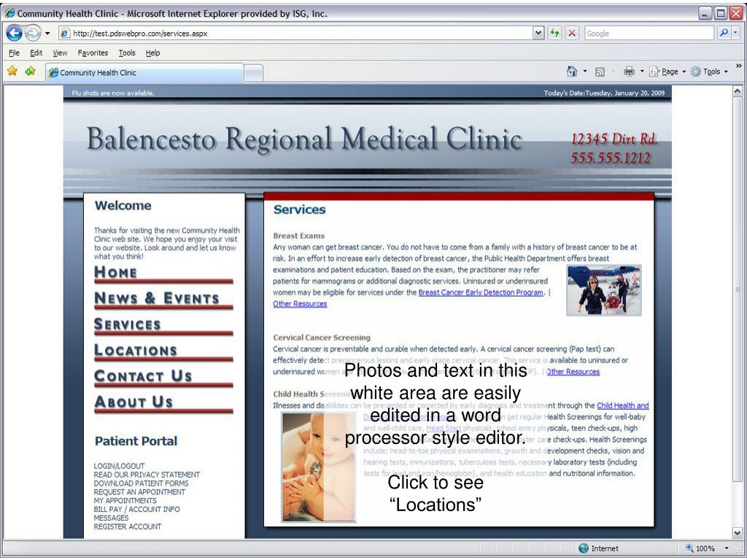Screen dimensions: 747x560
Task: Open the Tools toolbar dropdown
Action: [709, 71]
